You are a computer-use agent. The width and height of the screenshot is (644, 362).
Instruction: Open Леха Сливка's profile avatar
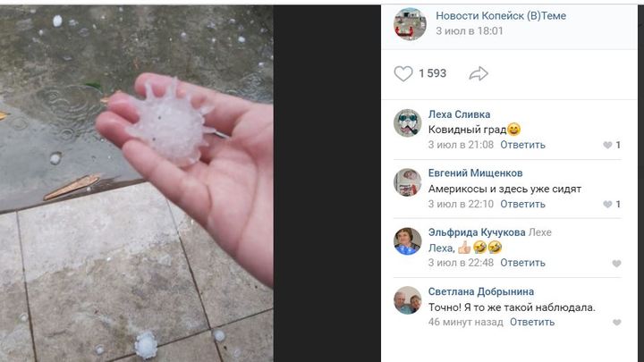pyautogui.click(x=408, y=122)
